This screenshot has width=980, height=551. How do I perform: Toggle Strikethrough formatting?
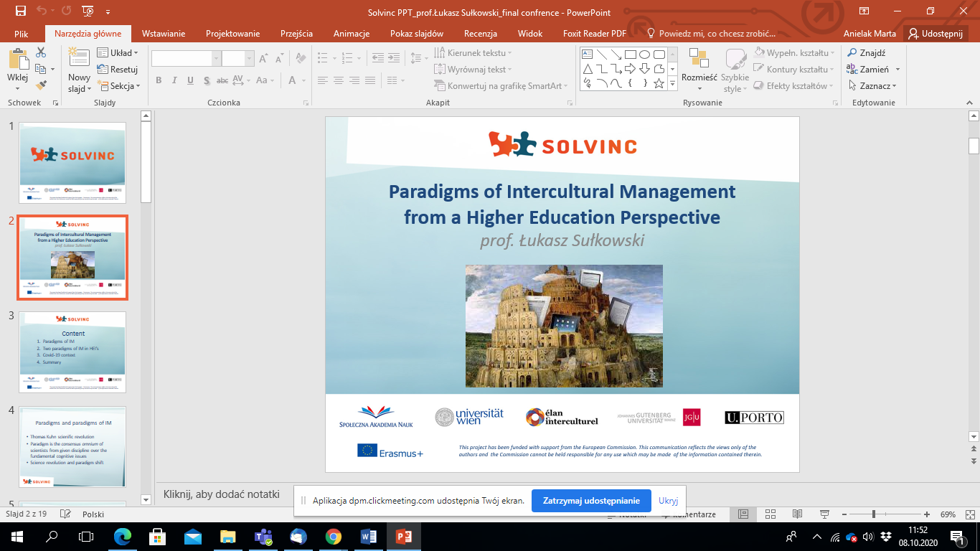(222, 80)
